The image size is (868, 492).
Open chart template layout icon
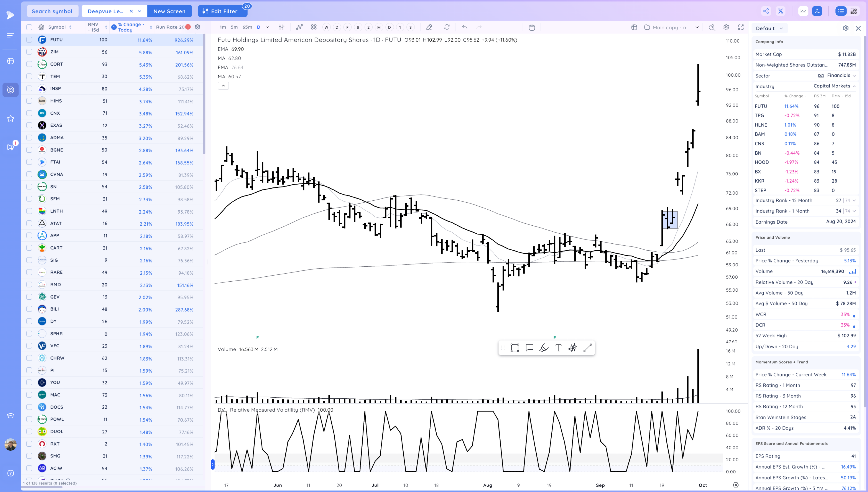click(634, 27)
